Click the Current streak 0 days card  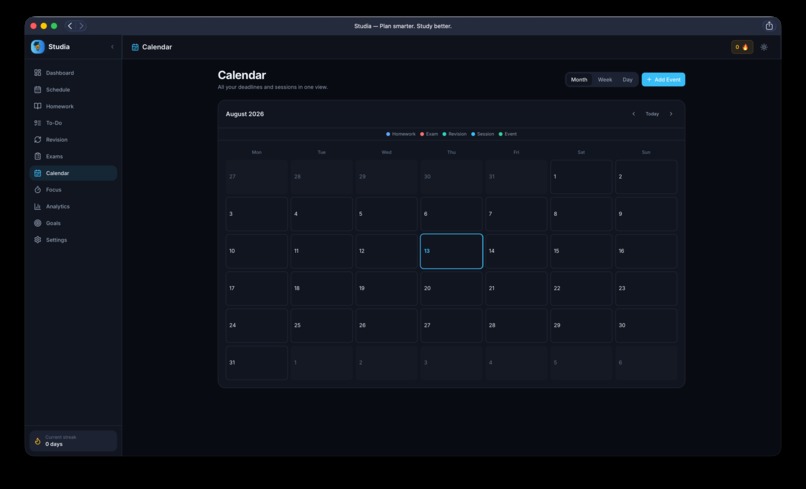pos(74,441)
